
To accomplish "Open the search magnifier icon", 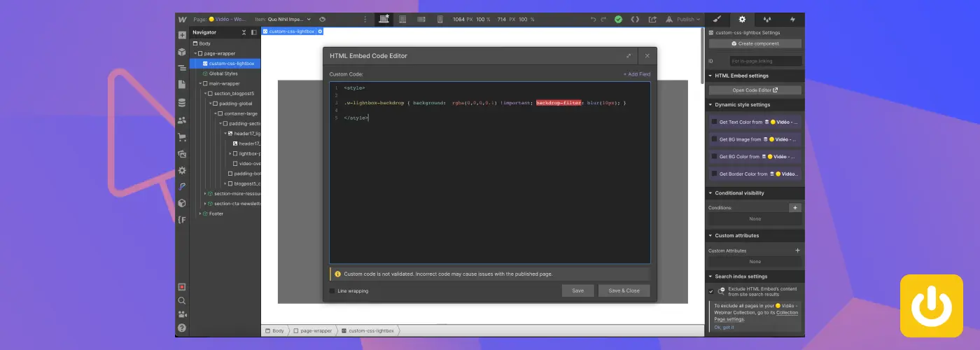I will click(182, 300).
